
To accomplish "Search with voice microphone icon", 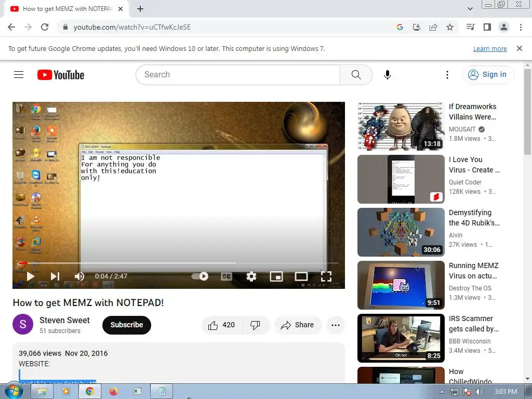I will (388, 75).
